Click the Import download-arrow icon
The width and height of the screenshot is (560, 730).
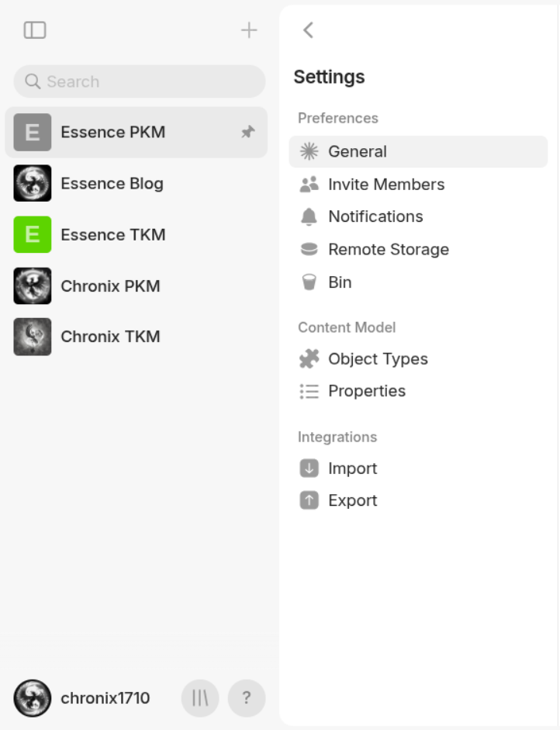coord(309,468)
